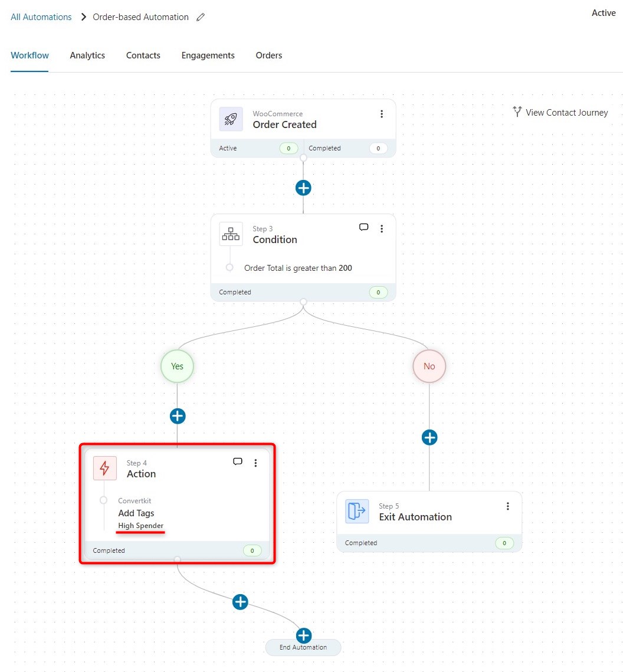Click the Active status toggle
Viewport: 623px width, 672px height.
click(x=604, y=12)
